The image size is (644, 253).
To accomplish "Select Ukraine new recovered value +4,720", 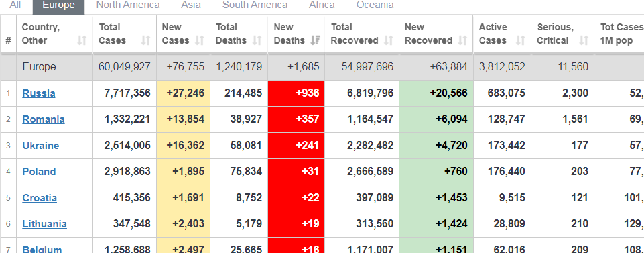I will pos(452,146).
